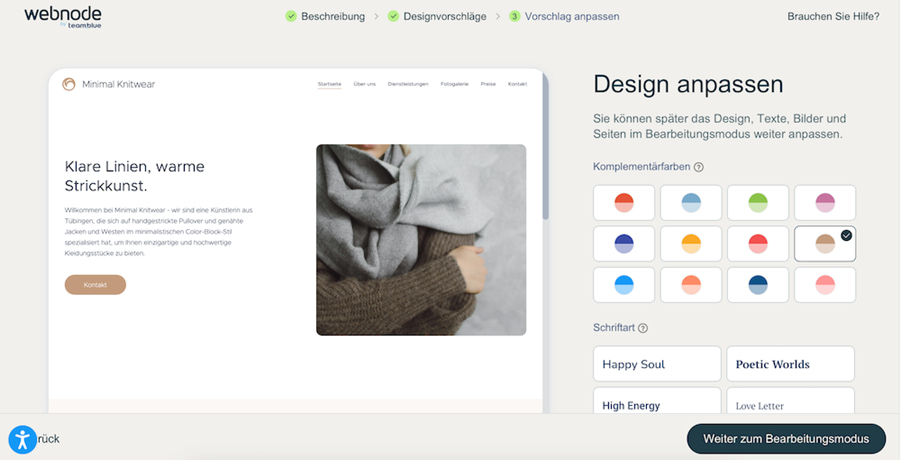Click the brown Kontakt button in preview
This screenshot has height=460, width=901.
[x=95, y=285]
